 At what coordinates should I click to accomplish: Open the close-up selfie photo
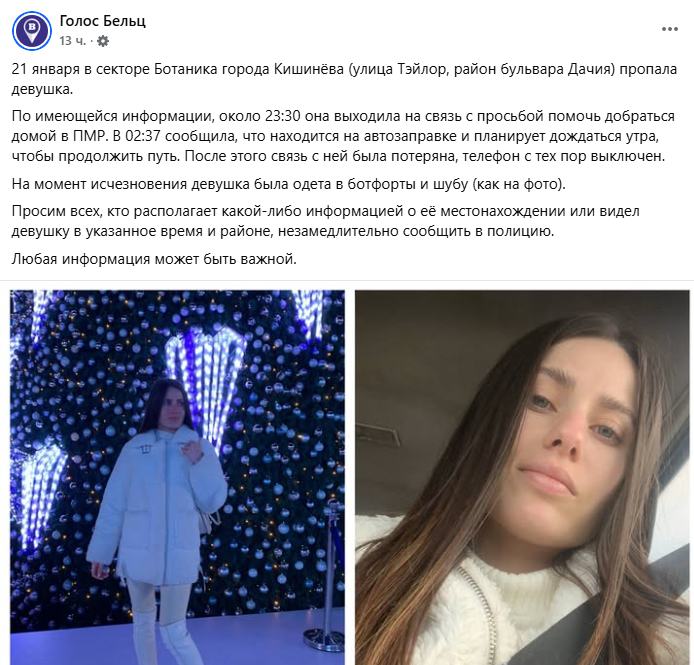pyautogui.click(x=522, y=477)
